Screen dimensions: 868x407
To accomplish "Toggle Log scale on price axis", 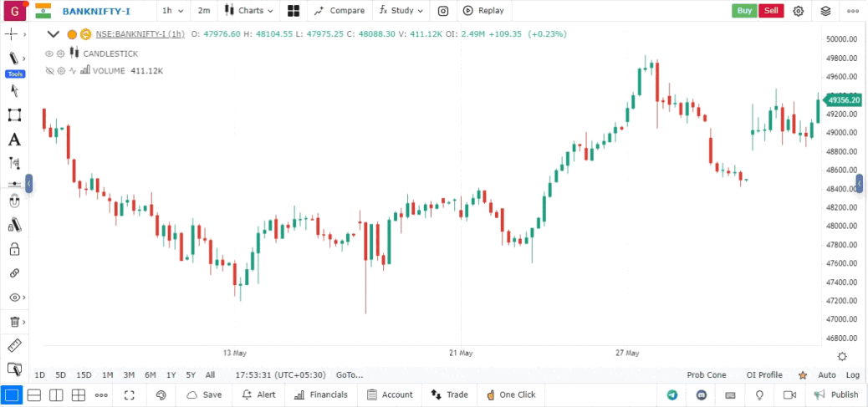I will click(x=852, y=375).
